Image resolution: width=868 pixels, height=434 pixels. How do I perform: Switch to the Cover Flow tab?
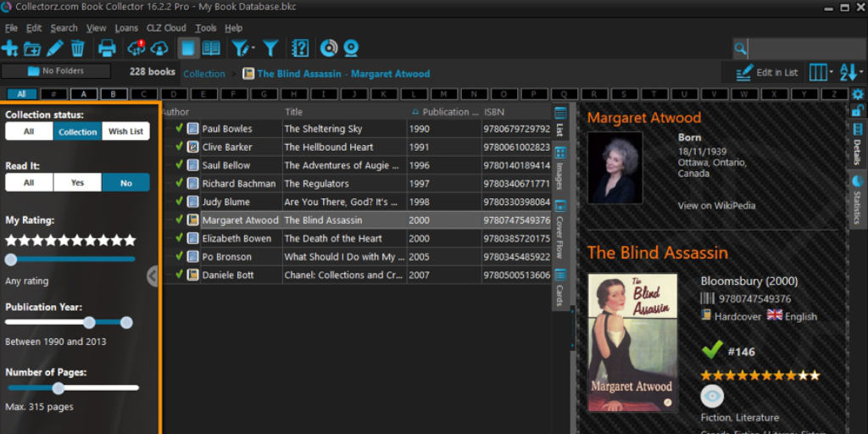coord(560,229)
